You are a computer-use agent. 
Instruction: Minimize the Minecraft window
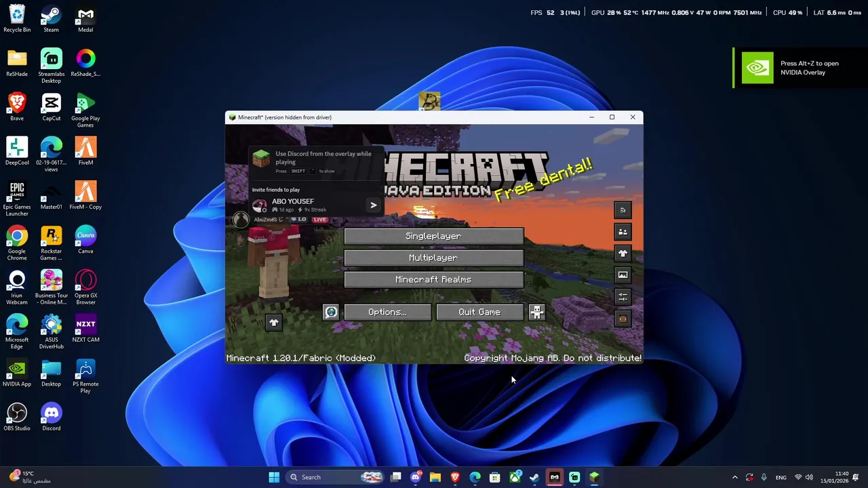(x=591, y=117)
